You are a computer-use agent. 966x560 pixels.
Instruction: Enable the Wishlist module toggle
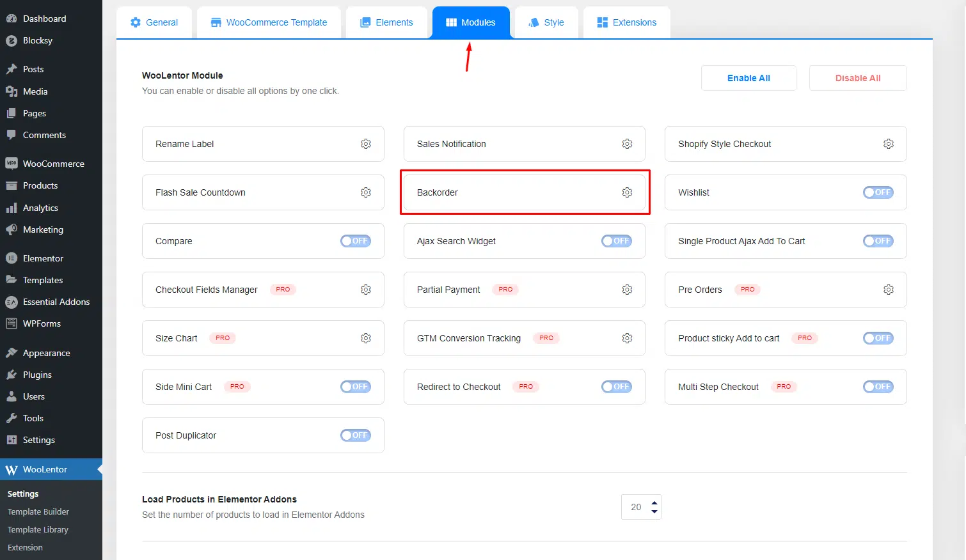pyautogui.click(x=878, y=192)
